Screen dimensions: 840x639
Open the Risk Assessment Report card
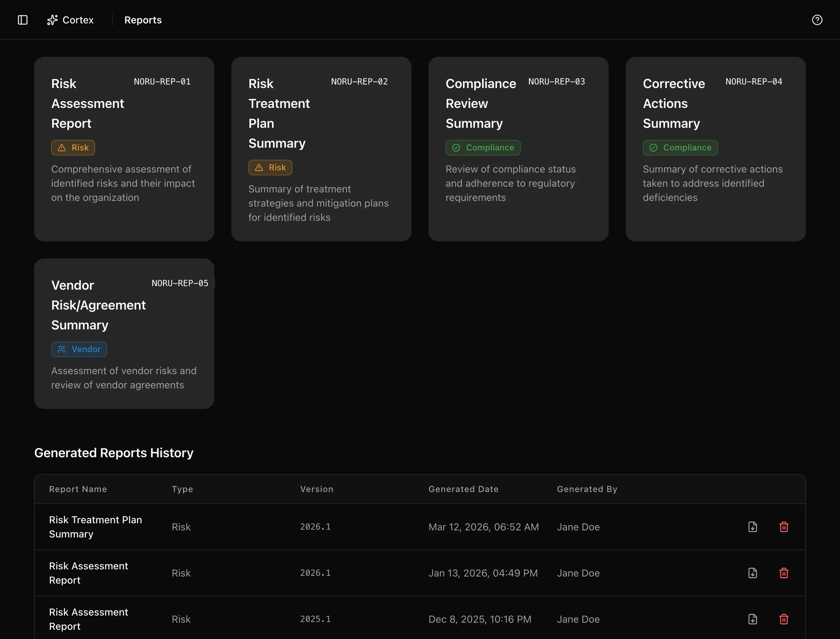124,149
